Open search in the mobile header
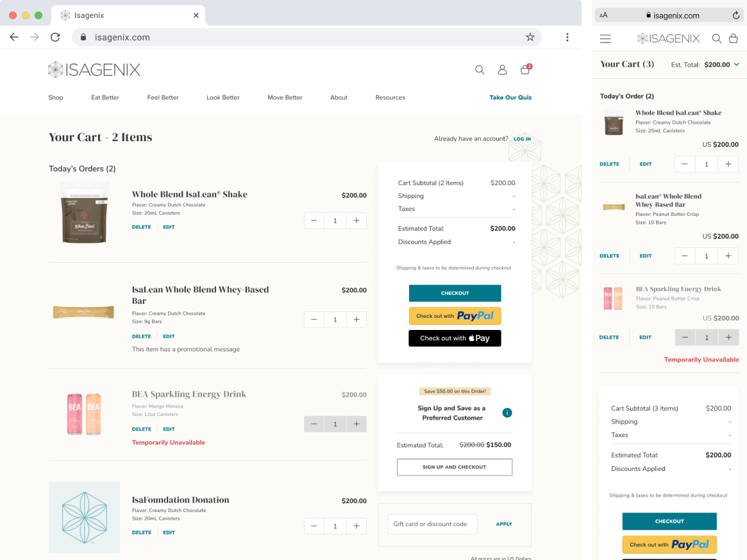Viewport: 747px width, 560px height. click(716, 38)
